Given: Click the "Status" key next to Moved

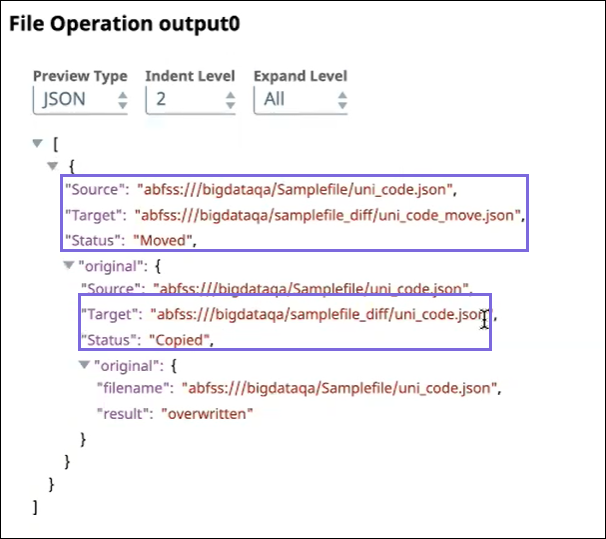Looking at the screenshot, I should 93,239.
